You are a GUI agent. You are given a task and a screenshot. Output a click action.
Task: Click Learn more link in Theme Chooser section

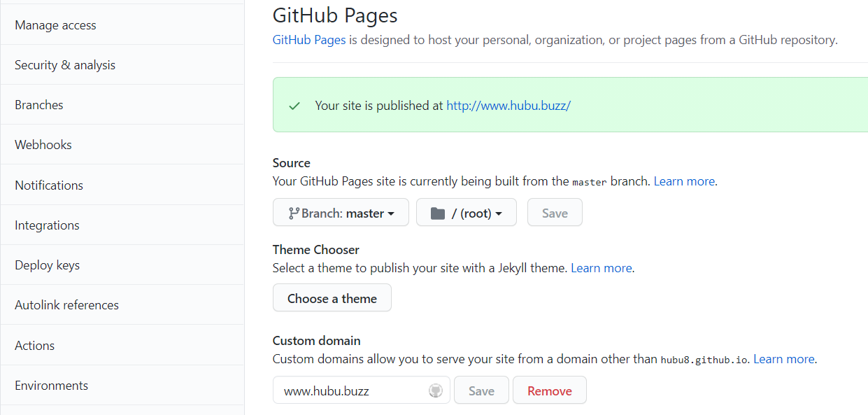[x=602, y=268]
